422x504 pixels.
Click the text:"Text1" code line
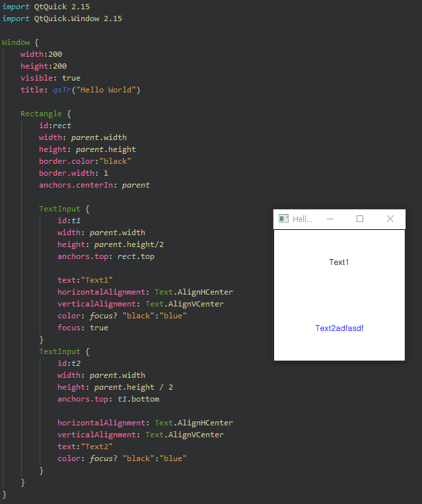click(x=85, y=280)
